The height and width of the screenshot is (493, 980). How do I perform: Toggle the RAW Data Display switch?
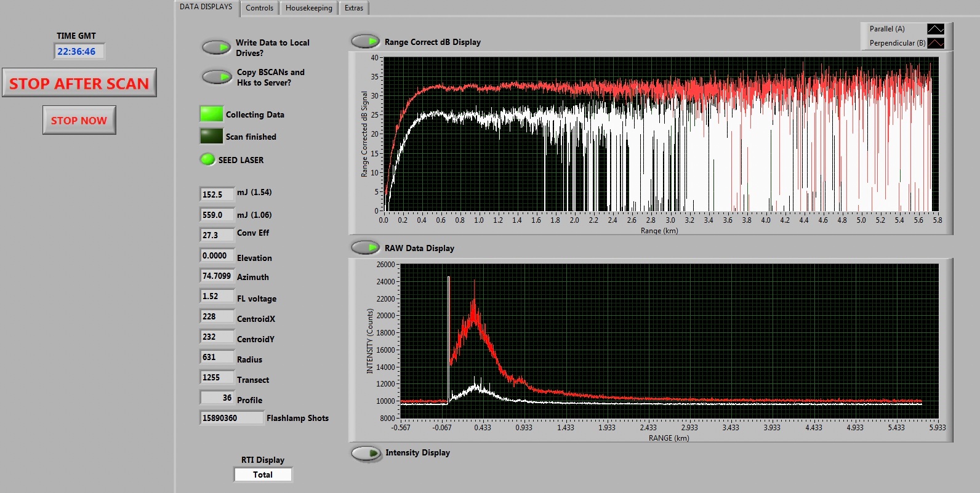coord(365,247)
